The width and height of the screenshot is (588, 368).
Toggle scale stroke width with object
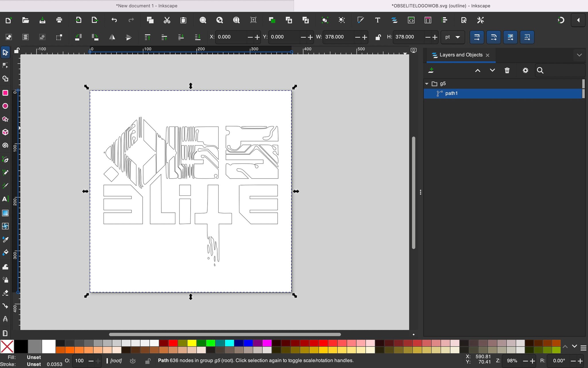pos(477,37)
